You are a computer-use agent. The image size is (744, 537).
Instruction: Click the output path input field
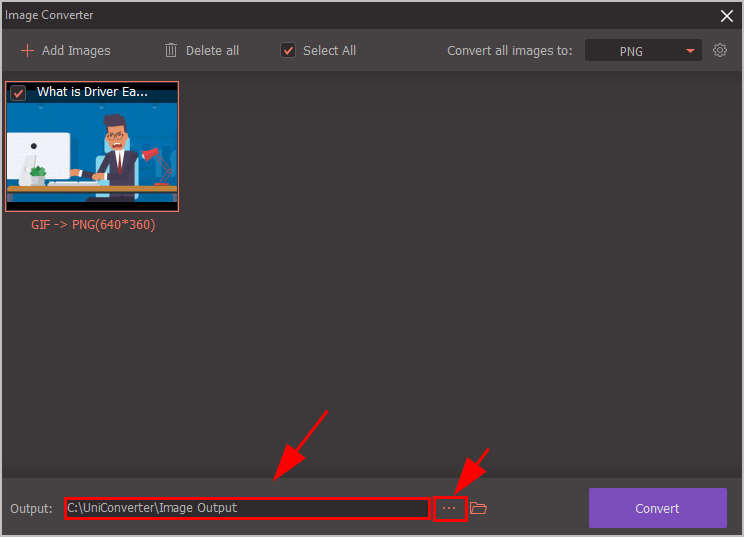[x=247, y=508]
